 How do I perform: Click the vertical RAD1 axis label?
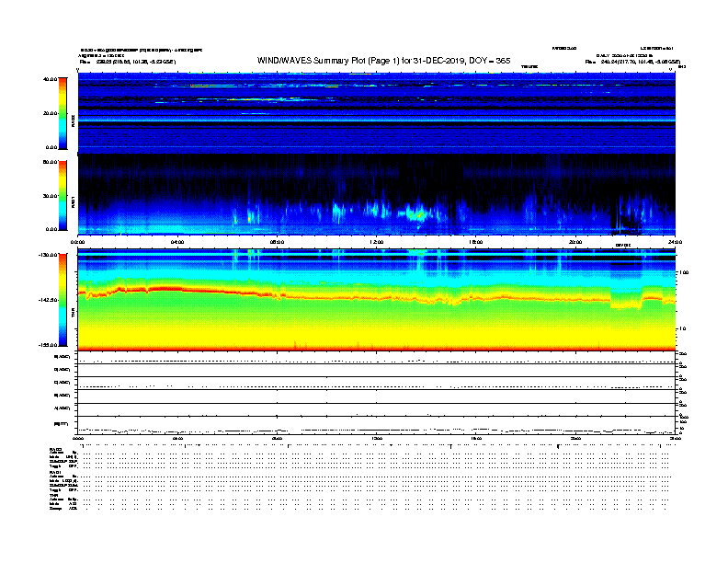point(73,202)
